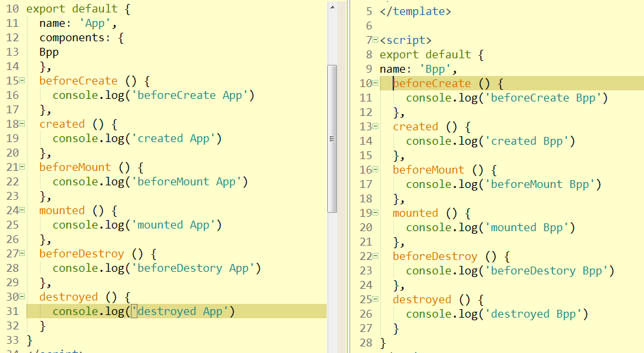644x353 pixels.
Task: Collapse script tag fold on right line 7
Action: click(x=376, y=40)
